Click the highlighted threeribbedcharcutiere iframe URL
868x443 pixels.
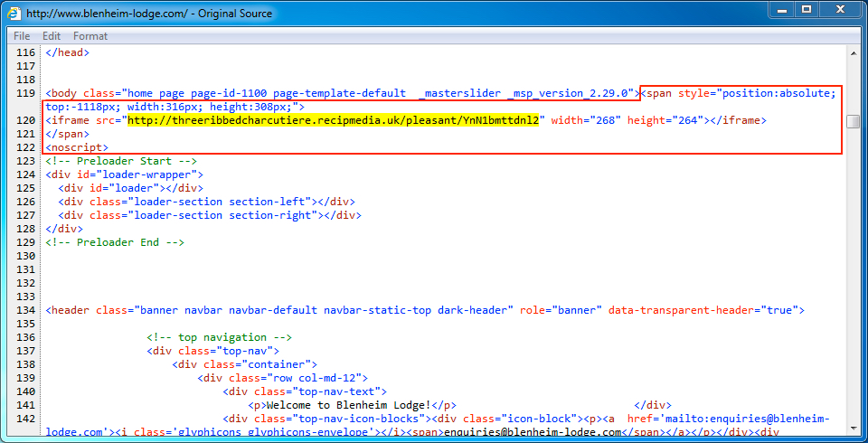coord(334,120)
